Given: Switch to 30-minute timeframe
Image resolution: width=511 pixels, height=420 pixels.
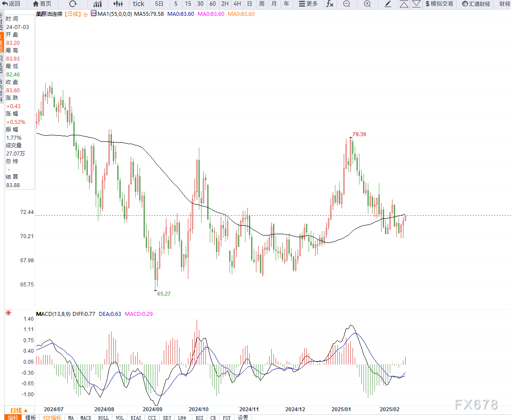Looking at the screenshot, I should pos(200,4).
